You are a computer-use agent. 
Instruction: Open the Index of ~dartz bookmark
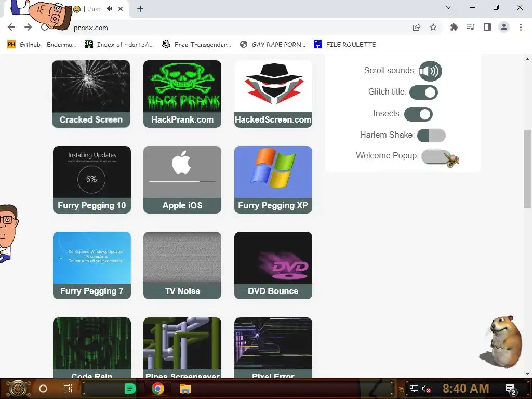pyautogui.click(x=119, y=45)
